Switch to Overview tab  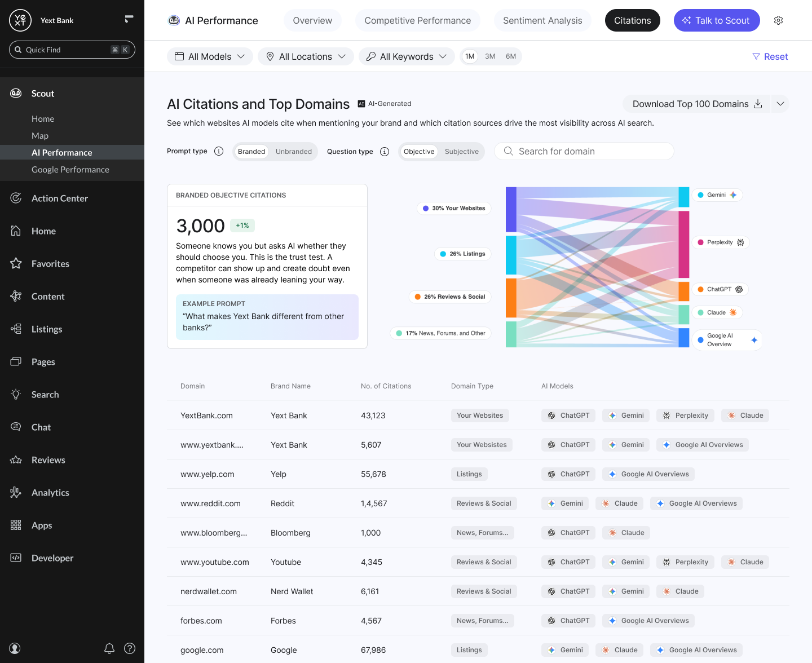point(312,20)
